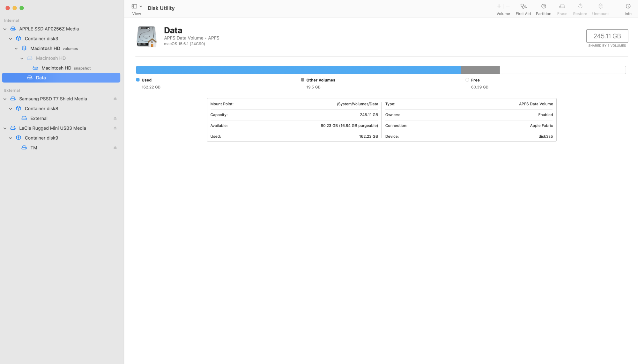
Task: Add a new volume with plus icon
Action: 499,6
